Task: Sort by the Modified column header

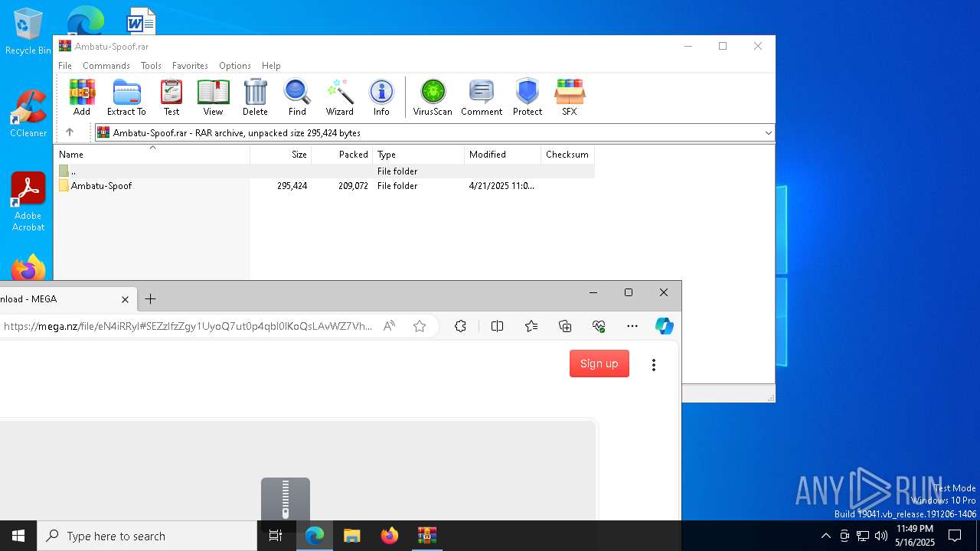Action: (x=502, y=155)
